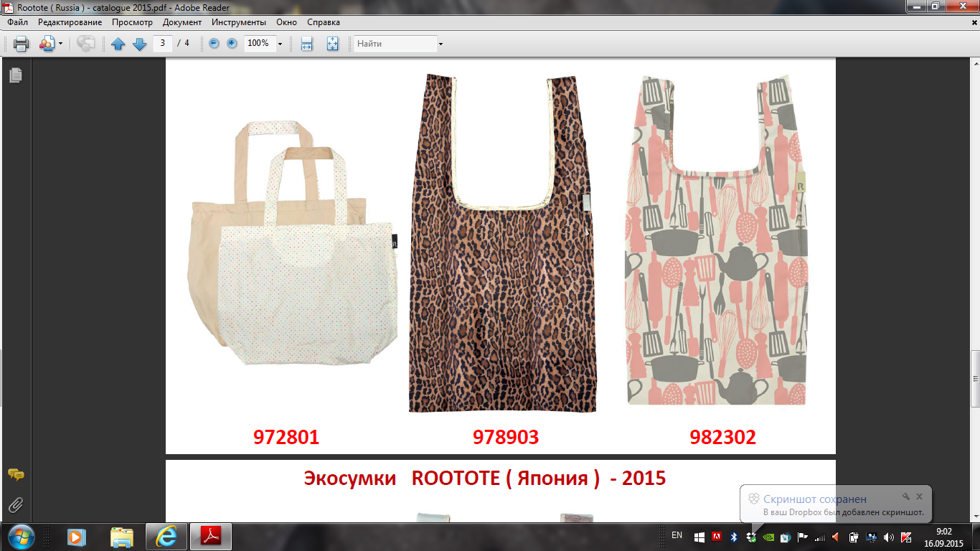
Task: Dismiss the Dropbox screenshot notification
Action: (920, 496)
